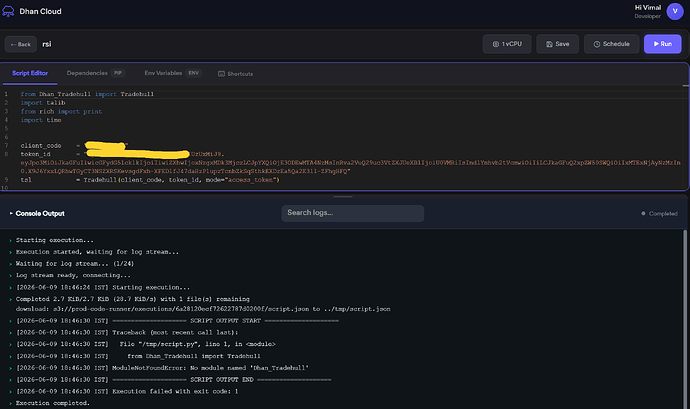The image size is (690, 409).
Task: Click the Developer role label
Action: (x=647, y=16)
